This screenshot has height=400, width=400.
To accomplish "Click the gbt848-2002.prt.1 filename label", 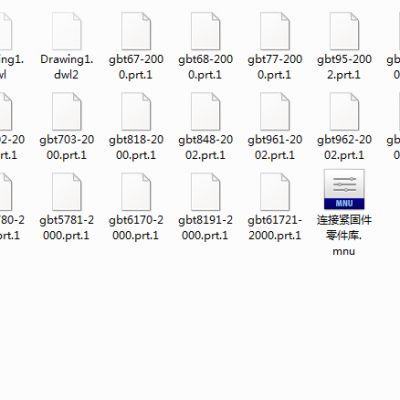I will 205,147.
